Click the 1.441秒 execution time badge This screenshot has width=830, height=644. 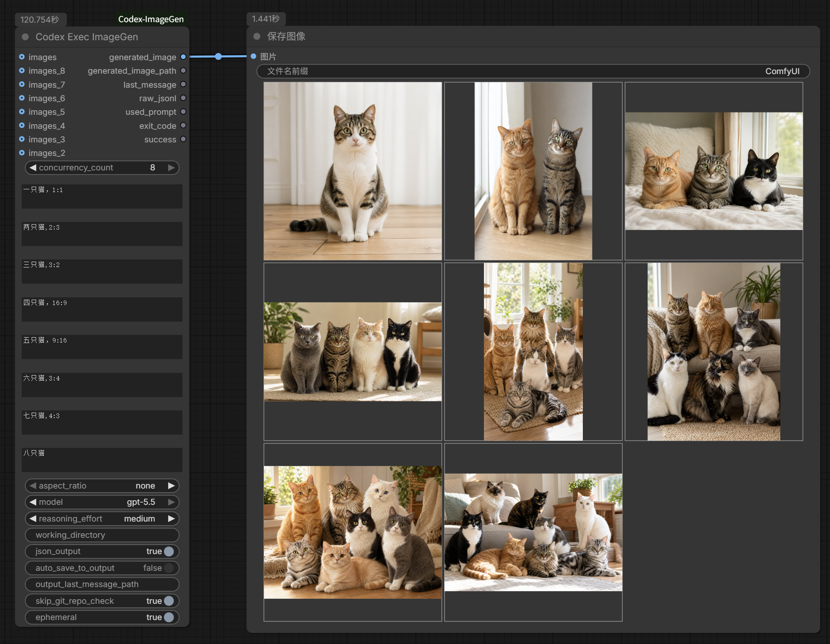pos(266,19)
